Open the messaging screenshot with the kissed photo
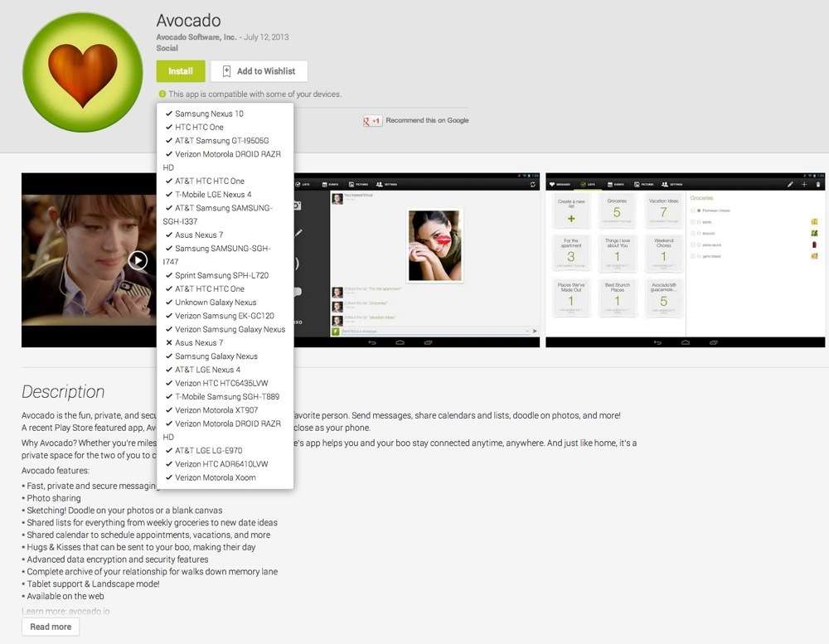Viewport: 829px width, 644px height. [x=417, y=260]
